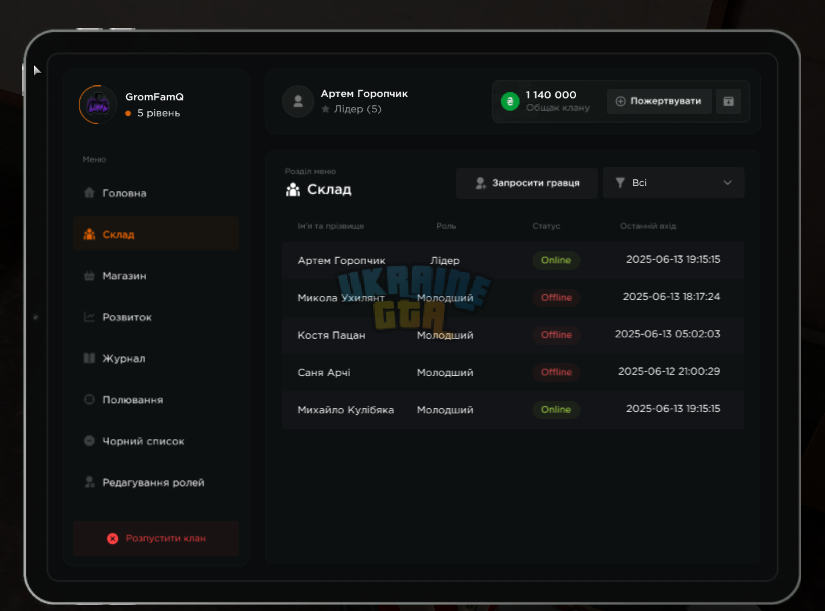Open the Журнал menu item
The image size is (825, 611).
156,358
